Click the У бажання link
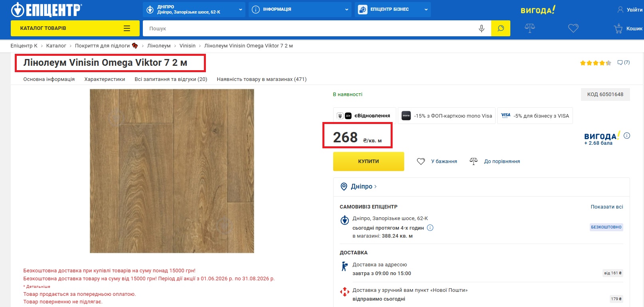This screenshot has height=307, width=644. (444, 161)
